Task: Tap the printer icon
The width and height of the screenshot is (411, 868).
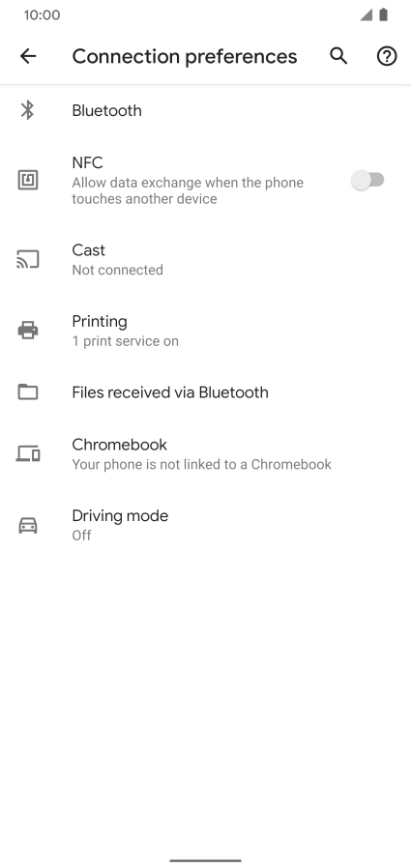Action: (28, 331)
